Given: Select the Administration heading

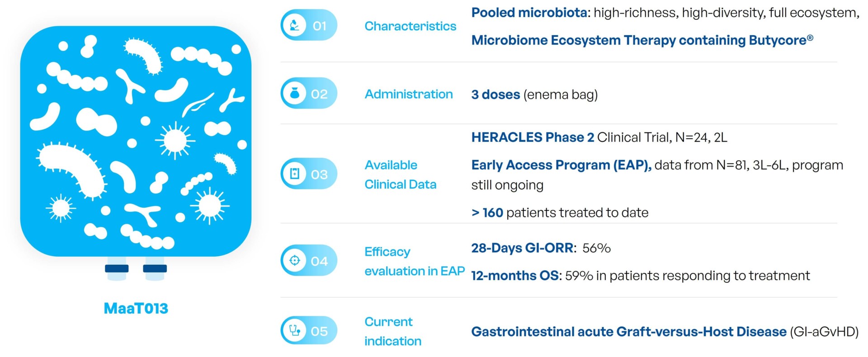Looking at the screenshot, I should click(x=409, y=94).
